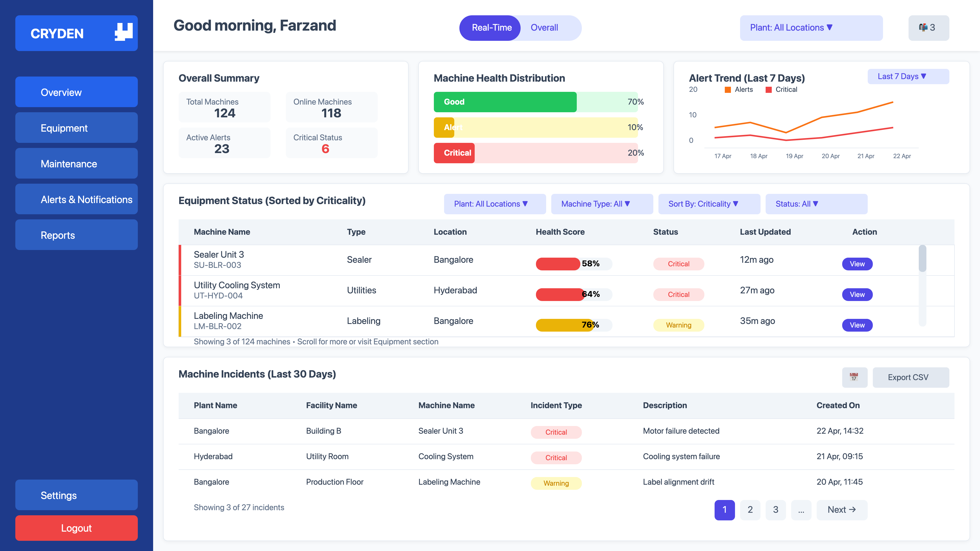Click 'LM-BLR-002' machine ID
The height and width of the screenshot is (551, 980).
[217, 326]
